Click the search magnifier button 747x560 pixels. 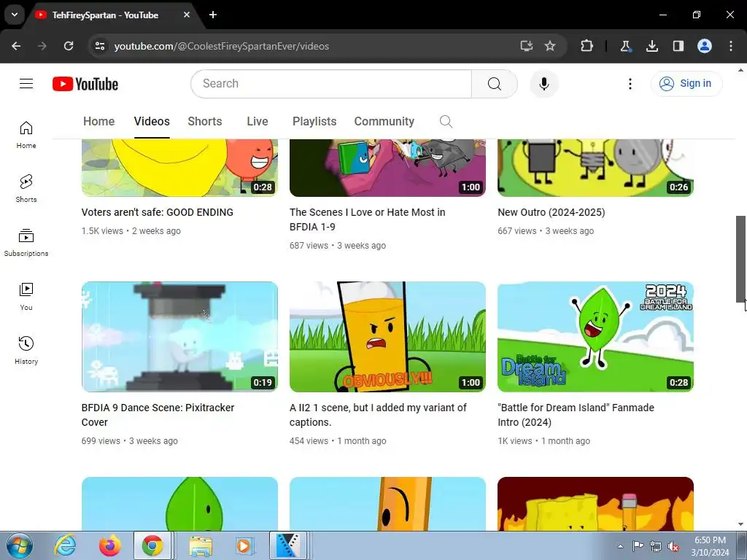(x=495, y=84)
